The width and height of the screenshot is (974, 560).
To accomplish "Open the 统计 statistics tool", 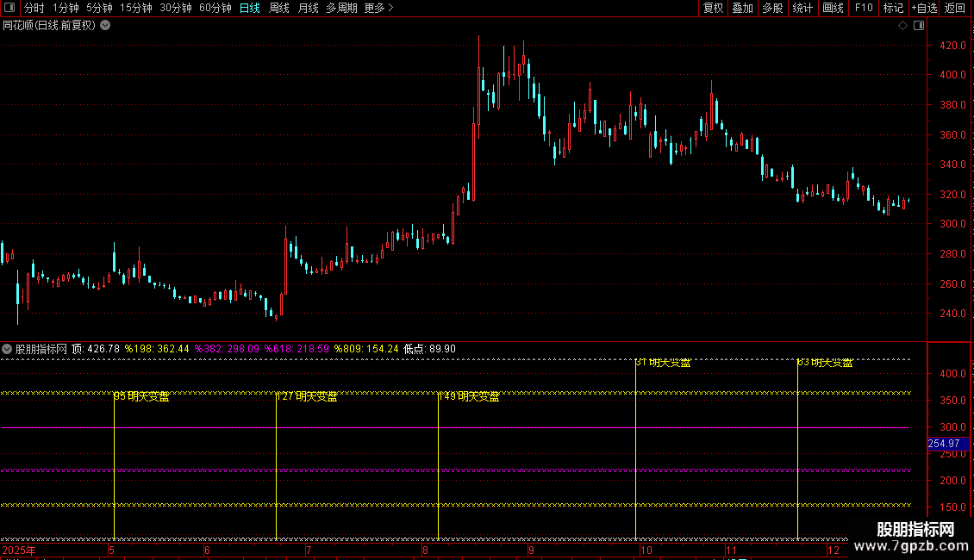I will [802, 8].
